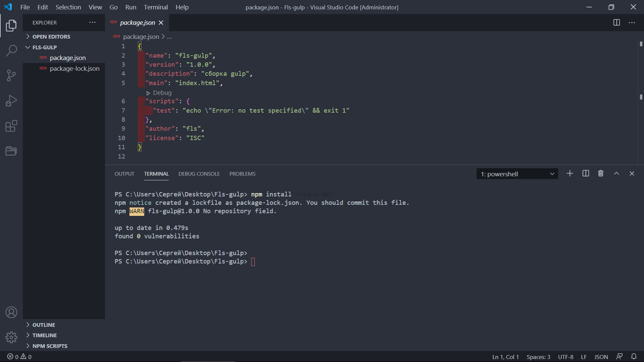
Task: Click the Debug code lens above scripts
Action: tap(159, 93)
